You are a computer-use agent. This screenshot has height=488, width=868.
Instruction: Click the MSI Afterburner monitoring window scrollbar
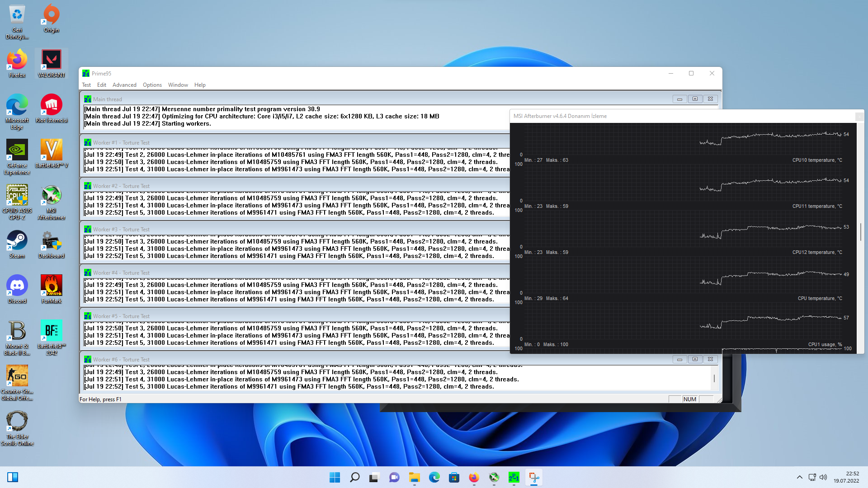(x=860, y=232)
